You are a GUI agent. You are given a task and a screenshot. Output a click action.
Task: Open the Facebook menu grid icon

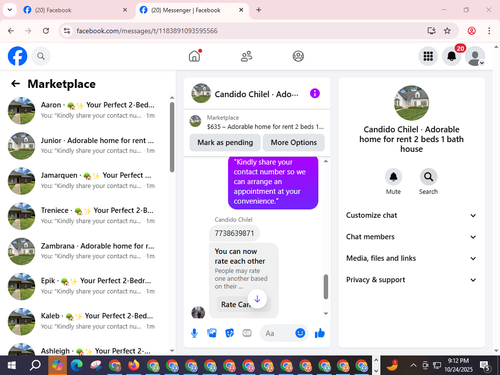428,56
